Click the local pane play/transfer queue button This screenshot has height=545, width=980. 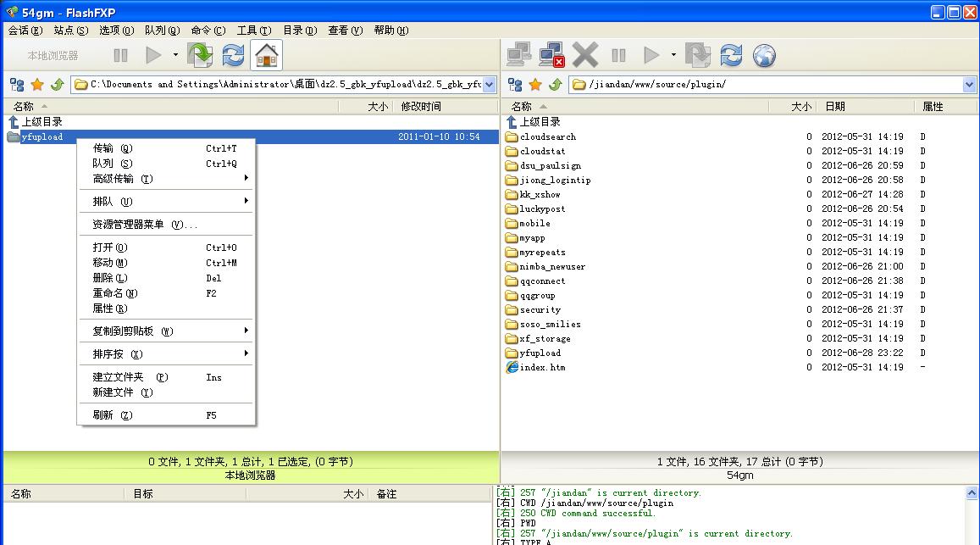point(153,56)
